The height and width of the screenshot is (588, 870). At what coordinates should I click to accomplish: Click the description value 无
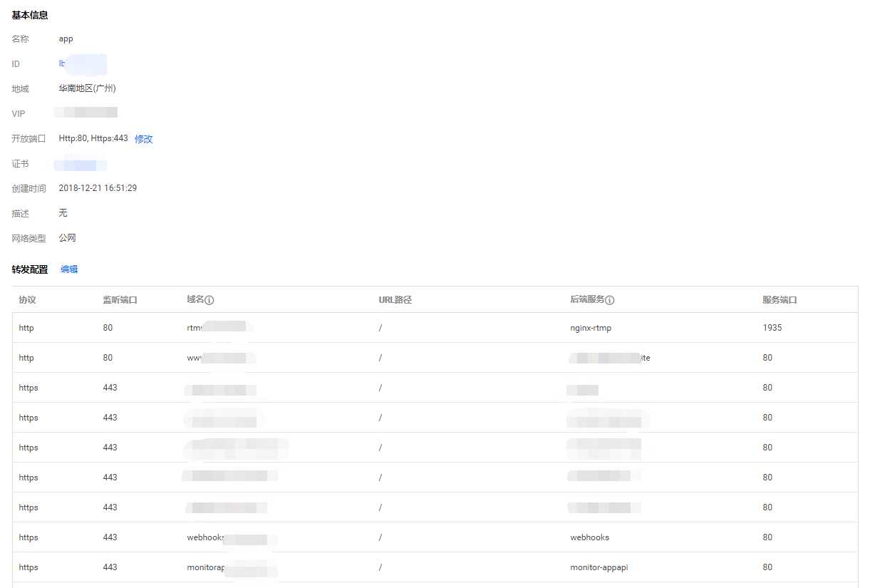[x=63, y=213]
